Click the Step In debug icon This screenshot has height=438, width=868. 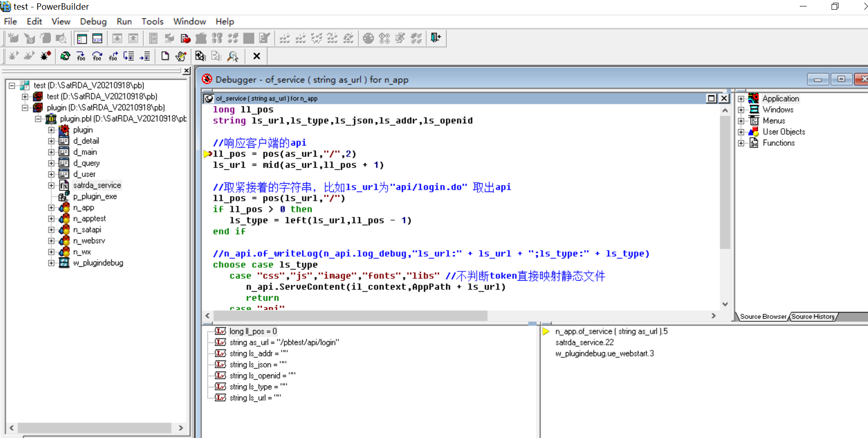[81, 56]
